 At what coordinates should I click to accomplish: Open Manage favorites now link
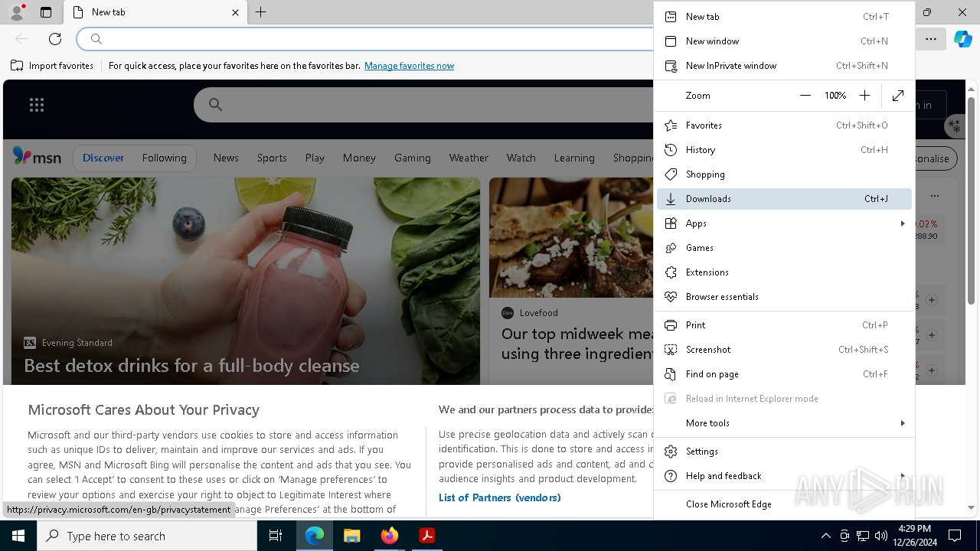click(409, 66)
